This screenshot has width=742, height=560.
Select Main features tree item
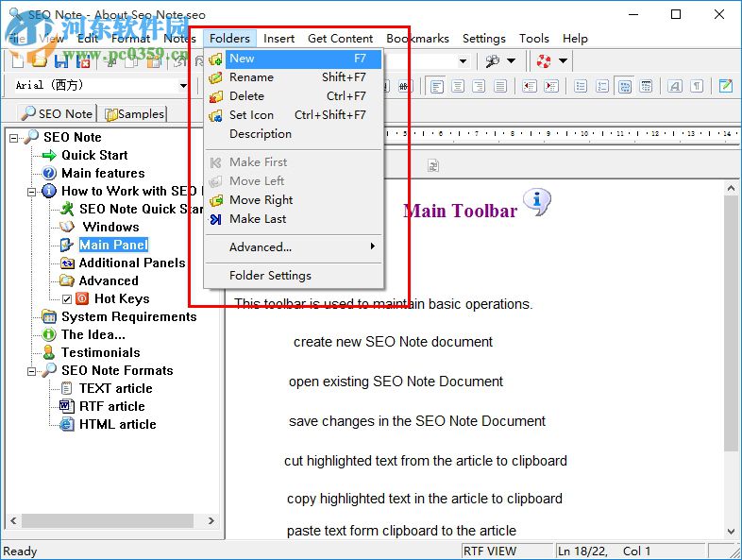(x=103, y=173)
